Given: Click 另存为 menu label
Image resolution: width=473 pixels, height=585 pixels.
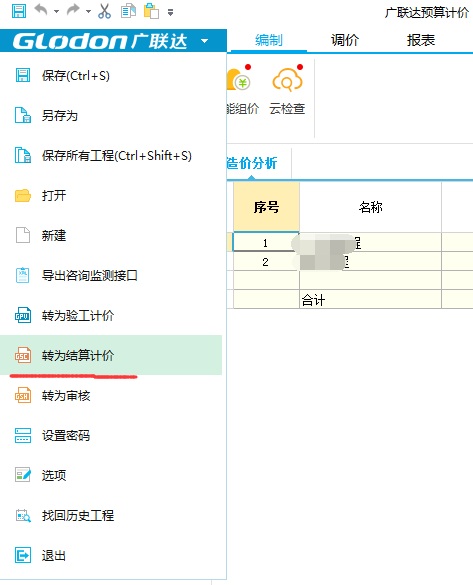Looking at the screenshot, I should tap(60, 115).
